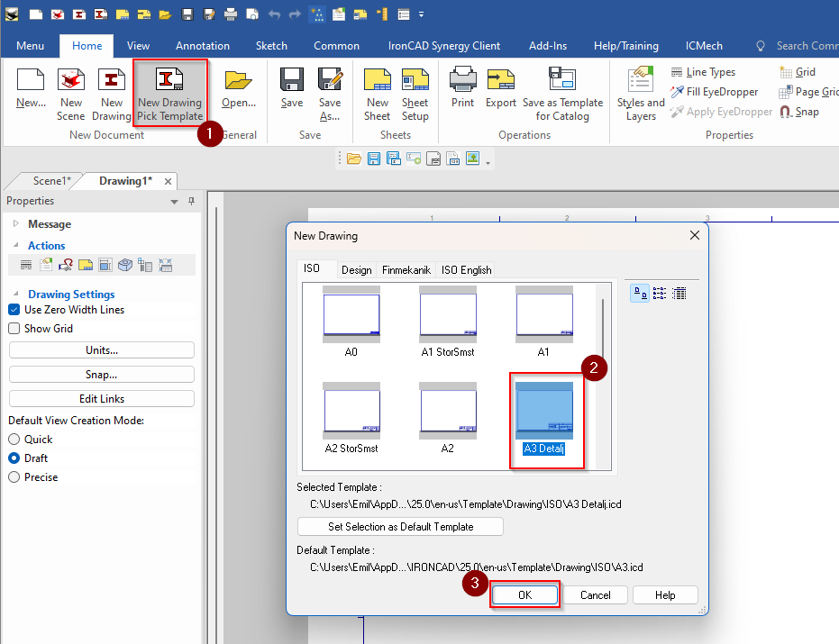Click the Undo icon in quick access toolbar
This screenshot has height=644, width=839.
coord(275,14)
